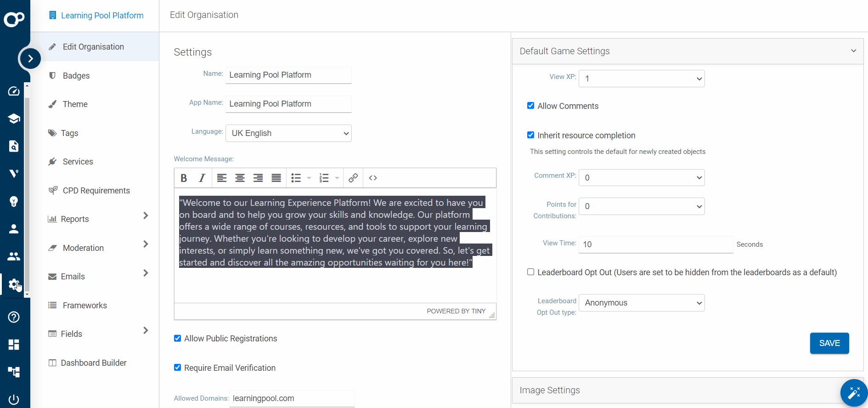Viewport: 868px width, 408px height.
Task: Click the lightbulb icon in left rail
Action: click(x=14, y=201)
